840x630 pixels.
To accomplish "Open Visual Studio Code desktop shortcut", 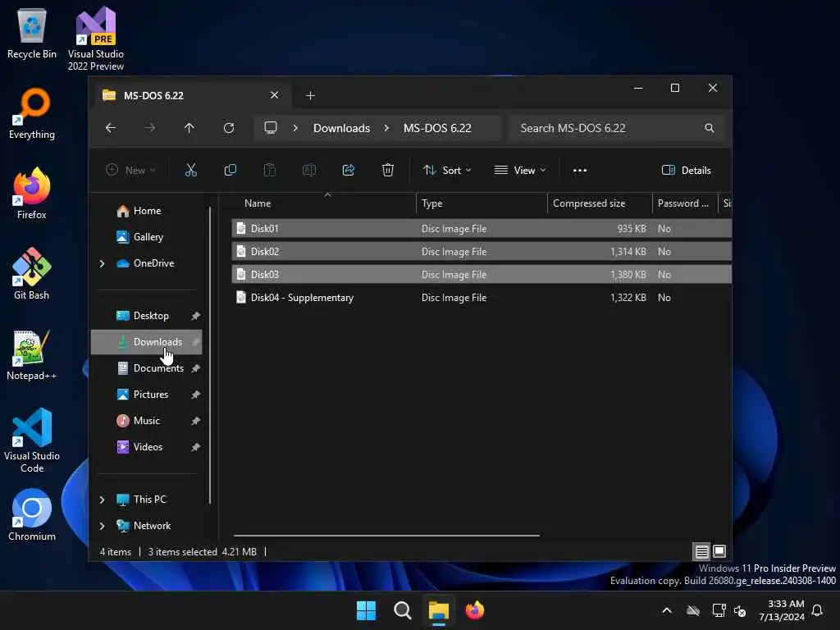I will pyautogui.click(x=32, y=441).
